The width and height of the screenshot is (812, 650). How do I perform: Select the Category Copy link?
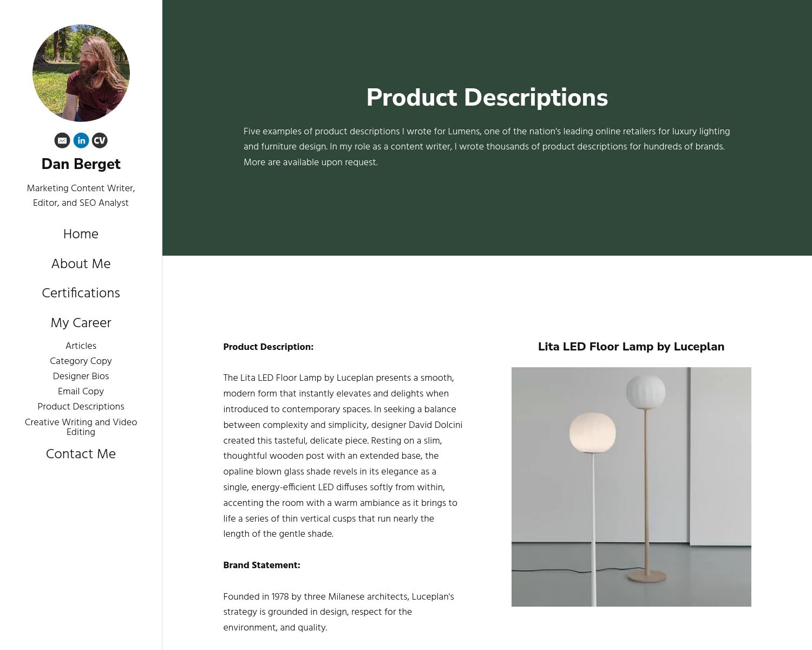coord(80,361)
